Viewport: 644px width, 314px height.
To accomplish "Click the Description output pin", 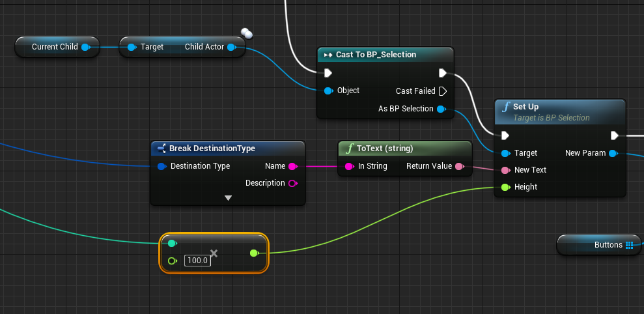I will pyautogui.click(x=292, y=183).
